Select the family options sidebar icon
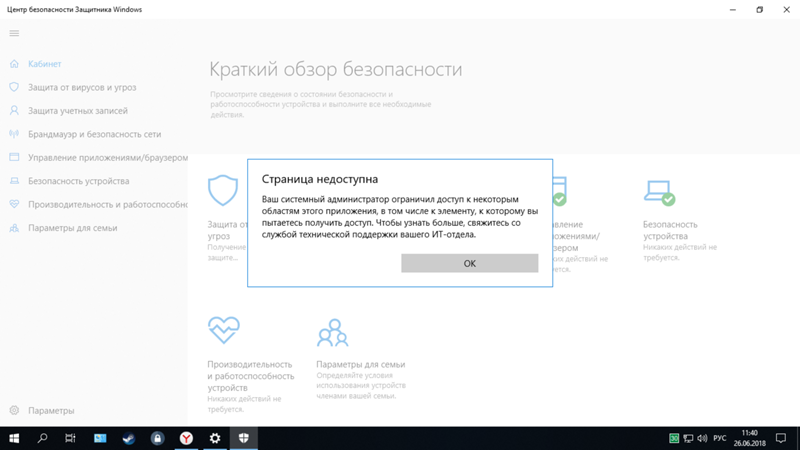The image size is (800, 450). (14, 228)
